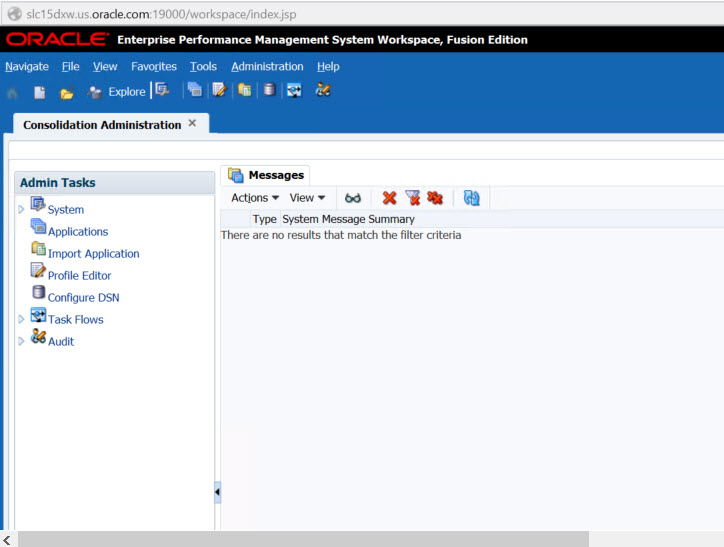This screenshot has height=547, width=724.
Task: Click the System icon in Admin Tasks
Action: [38, 204]
